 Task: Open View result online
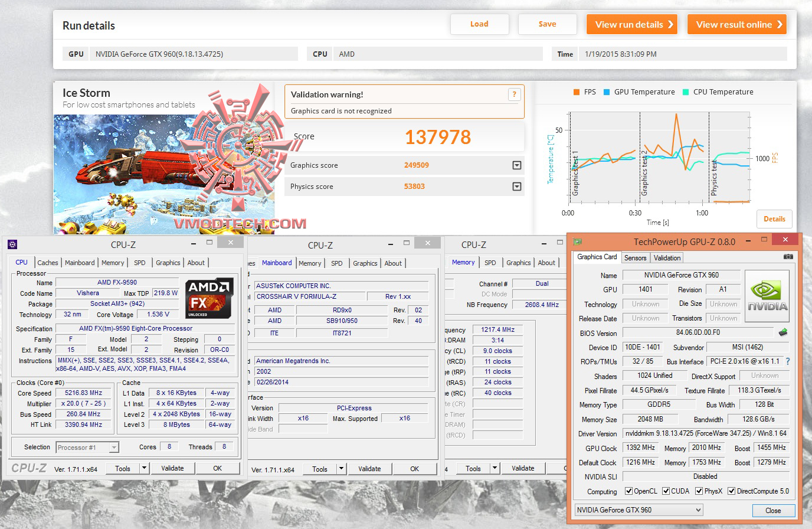tap(737, 24)
